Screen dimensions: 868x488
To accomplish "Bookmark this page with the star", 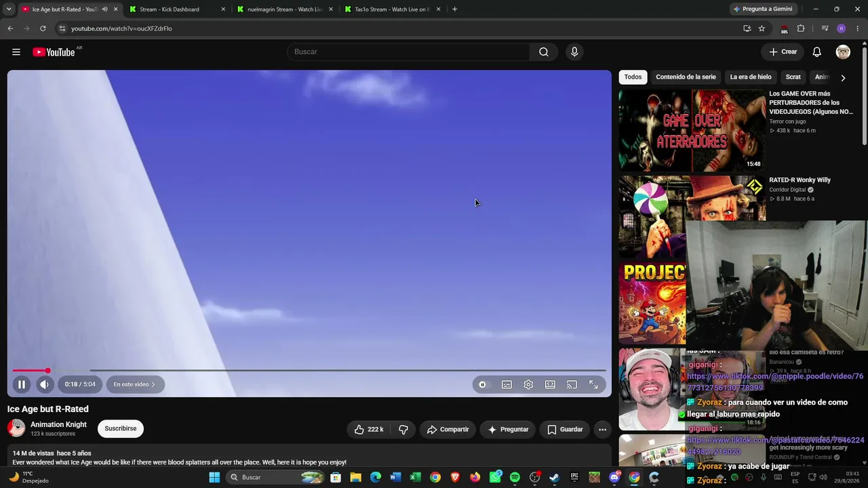I will pos(762,28).
